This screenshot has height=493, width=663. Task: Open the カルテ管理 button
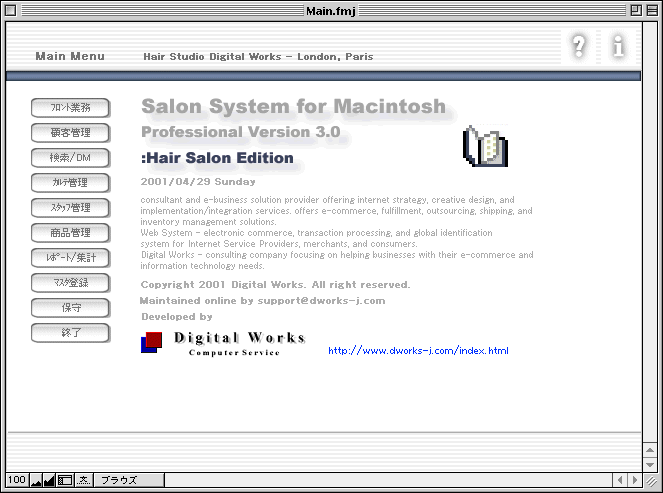[71, 183]
